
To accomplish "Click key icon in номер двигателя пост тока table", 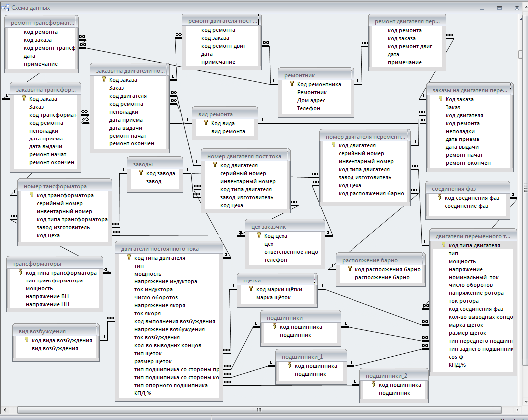I will pyautogui.click(x=215, y=165).
